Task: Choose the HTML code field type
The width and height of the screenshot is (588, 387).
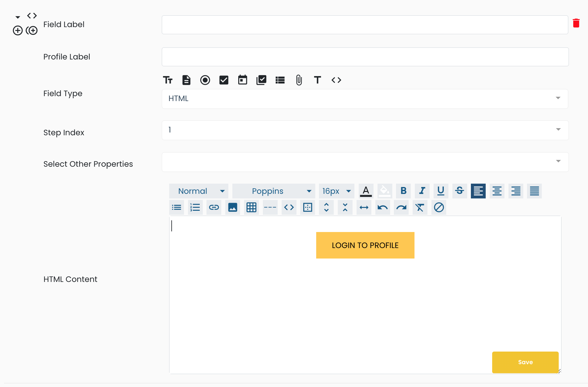Action: (336, 80)
